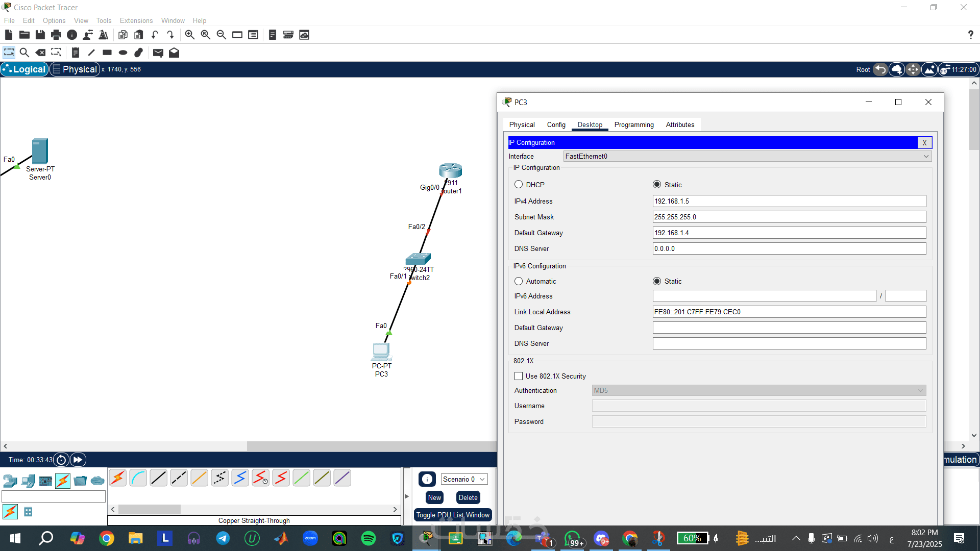Open the Scenario 0 dropdown
The height and width of the screenshot is (551, 980).
coord(463,479)
